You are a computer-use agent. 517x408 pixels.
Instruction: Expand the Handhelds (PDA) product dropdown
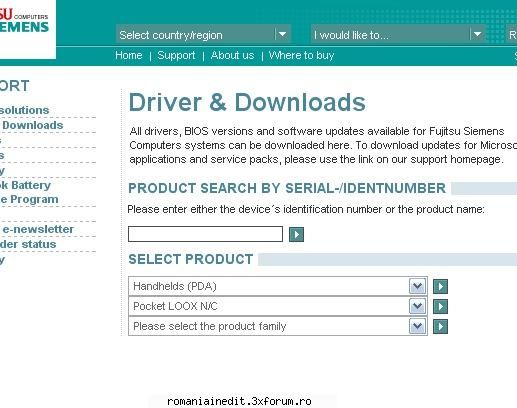point(278,286)
